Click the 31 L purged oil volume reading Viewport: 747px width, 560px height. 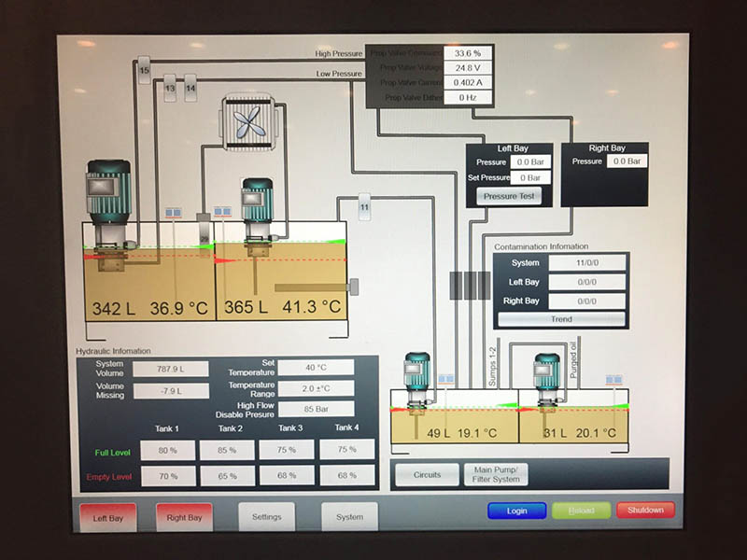point(555,433)
